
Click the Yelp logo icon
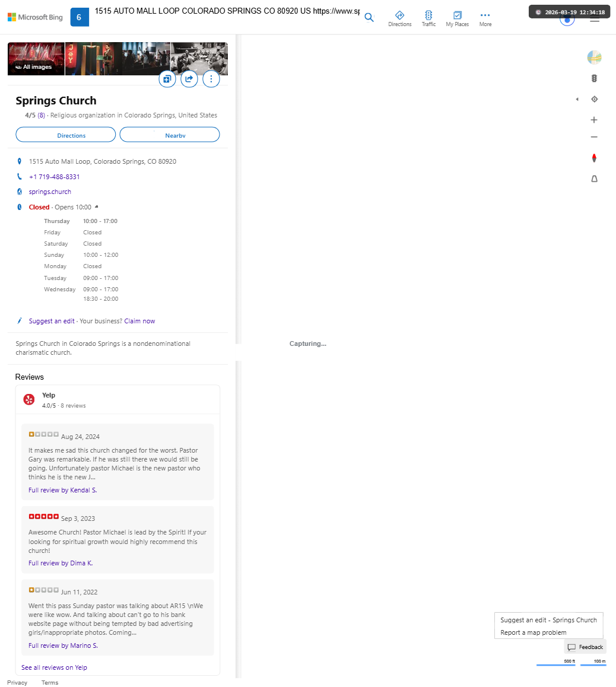click(x=29, y=400)
